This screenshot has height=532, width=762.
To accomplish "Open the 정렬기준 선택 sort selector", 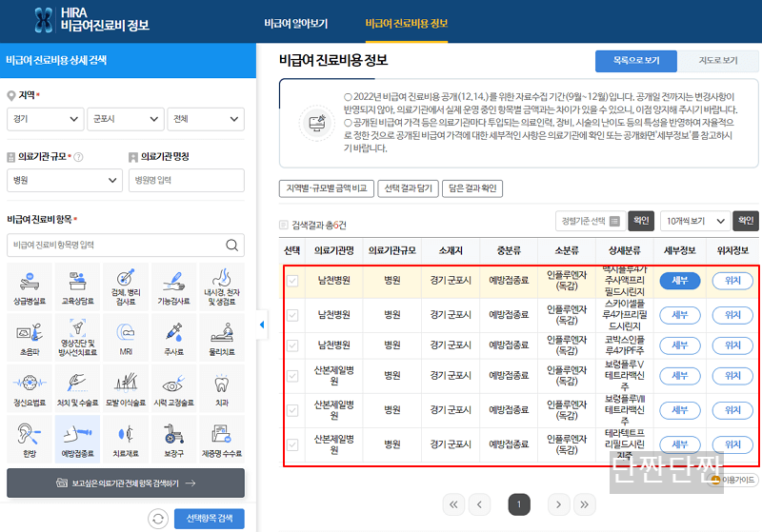I will click(x=591, y=221).
